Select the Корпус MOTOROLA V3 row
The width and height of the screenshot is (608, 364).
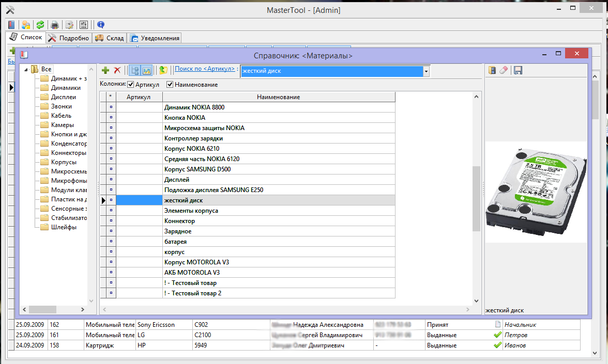(248, 262)
